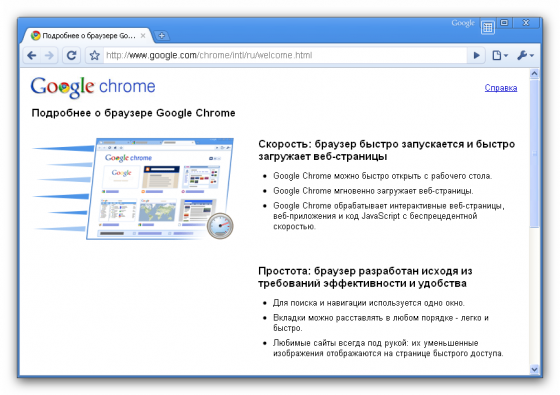Open the wrench tools menu
The height and width of the screenshot is (395, 560).
click(525, 55)
